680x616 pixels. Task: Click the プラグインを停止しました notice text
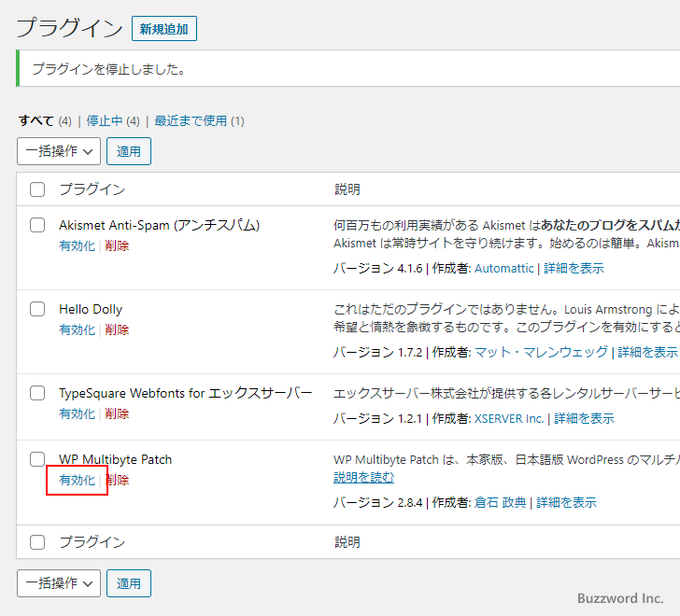click(x=109, y=69)
